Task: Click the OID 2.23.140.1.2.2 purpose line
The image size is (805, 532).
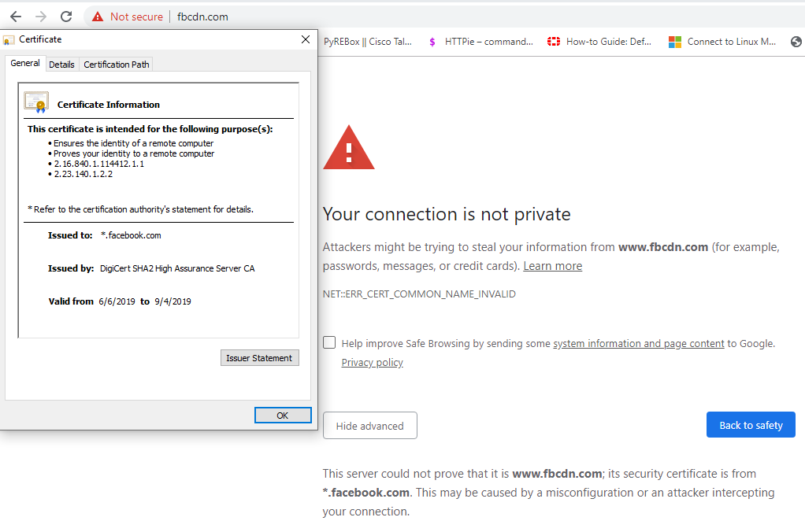Action: [83, 175]
